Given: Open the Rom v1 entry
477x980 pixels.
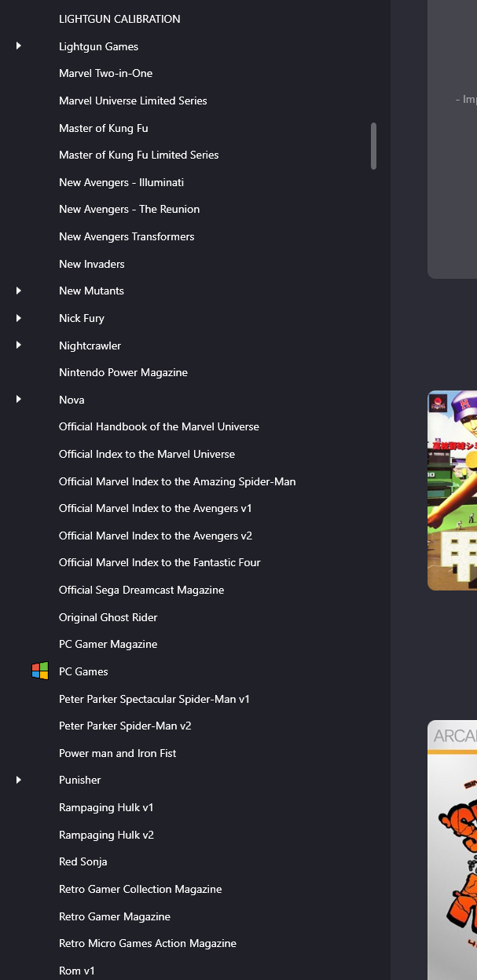Looking at the screenshot, I should click(x=76, y=971).
